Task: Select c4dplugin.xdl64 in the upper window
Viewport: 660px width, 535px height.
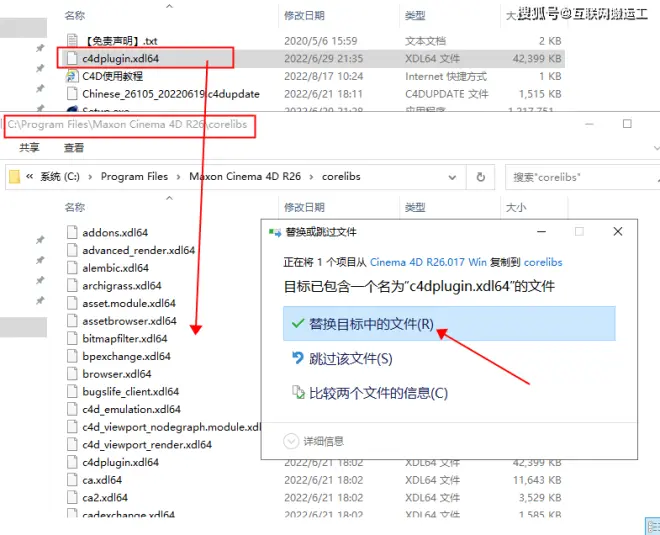Action: (120, 58)
